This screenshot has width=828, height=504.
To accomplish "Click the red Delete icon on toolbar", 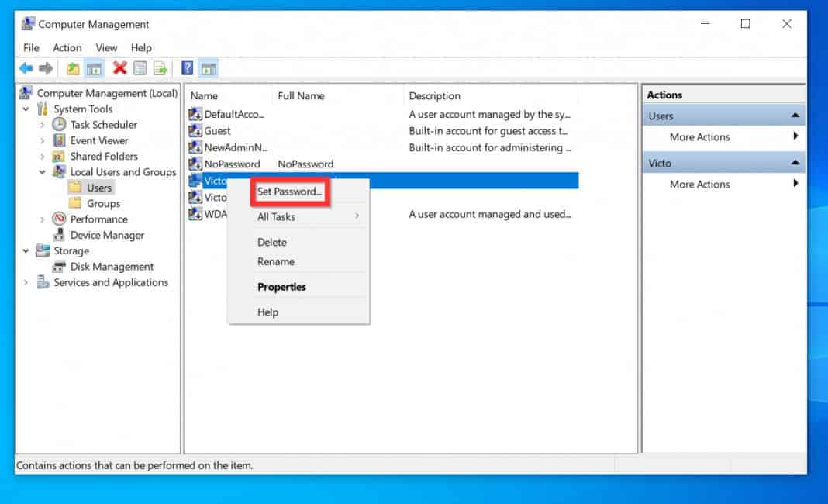I will (x=119, y=68).
